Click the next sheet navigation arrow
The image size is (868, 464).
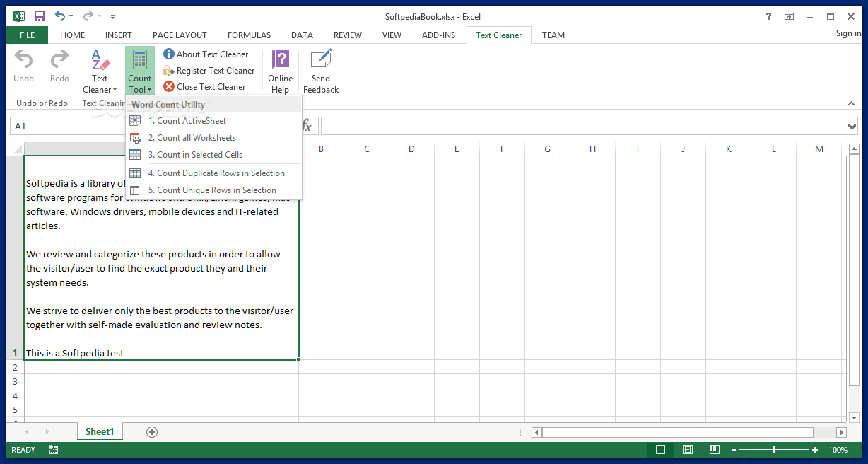coord(47,431)
